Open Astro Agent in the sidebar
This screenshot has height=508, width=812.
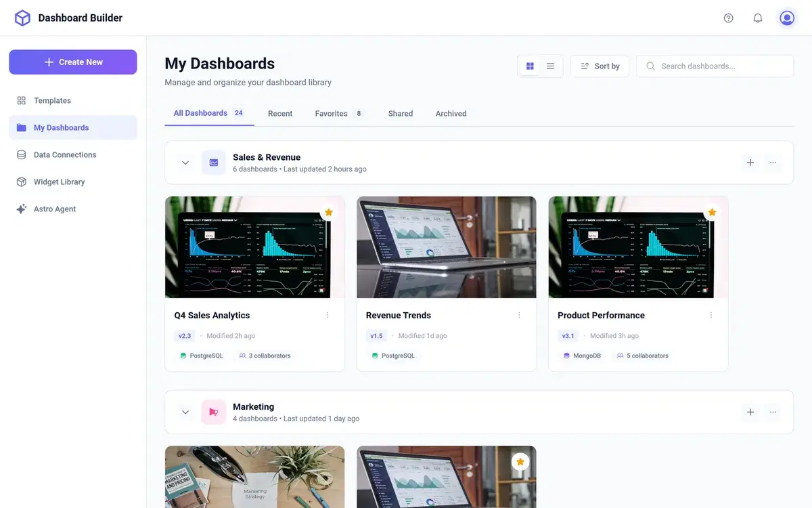[73, 209]
